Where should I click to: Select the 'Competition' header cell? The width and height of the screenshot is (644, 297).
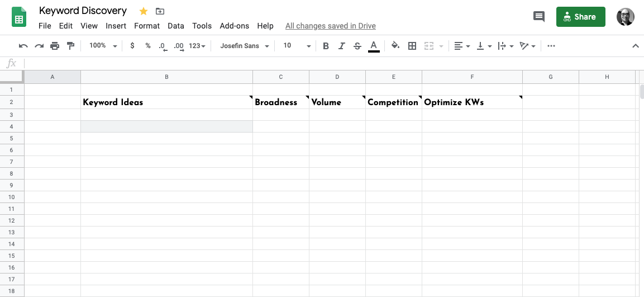(x=393, y=102)
